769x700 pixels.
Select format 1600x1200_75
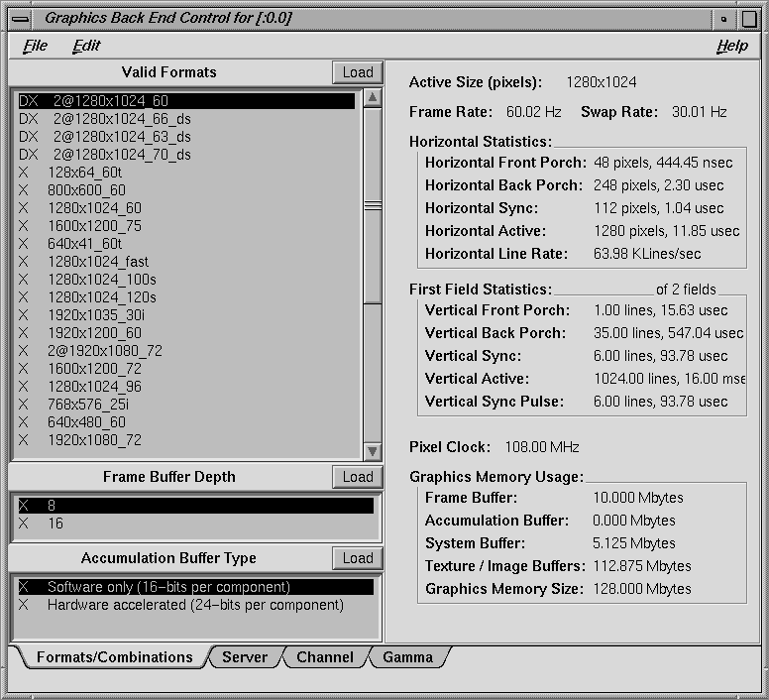pos(186,226)
